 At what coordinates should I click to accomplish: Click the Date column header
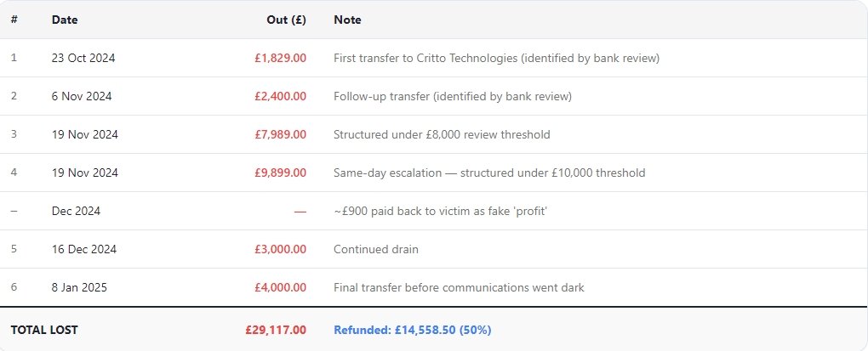click(x=65, y=20)
